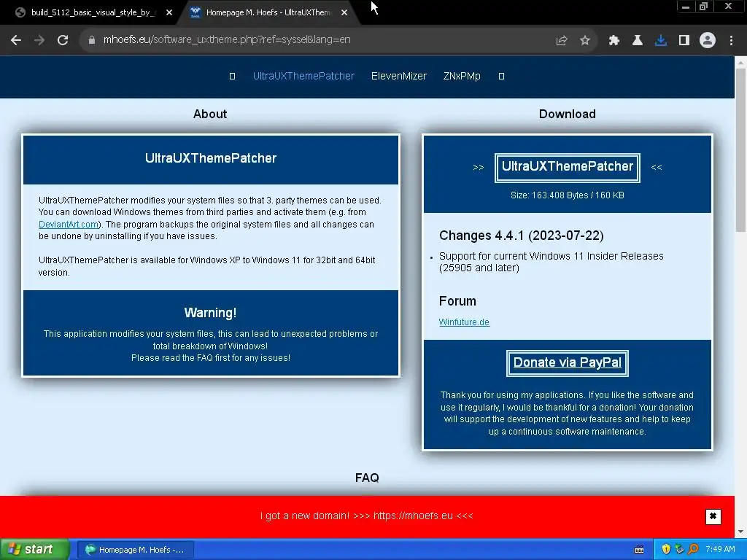
Task: Open the Chrome profile avatar
Action: pos(708,41)
